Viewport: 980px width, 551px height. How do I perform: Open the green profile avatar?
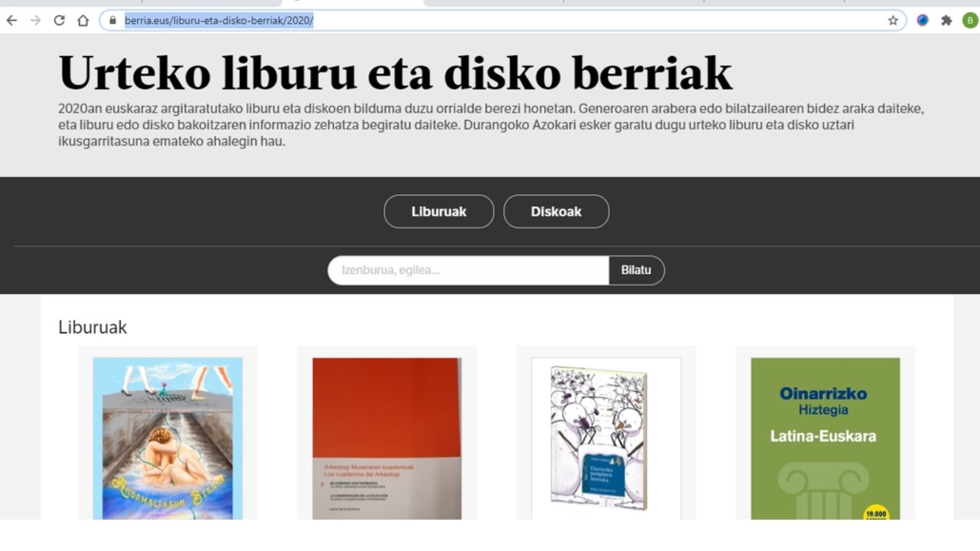click(x=970, y=21)
